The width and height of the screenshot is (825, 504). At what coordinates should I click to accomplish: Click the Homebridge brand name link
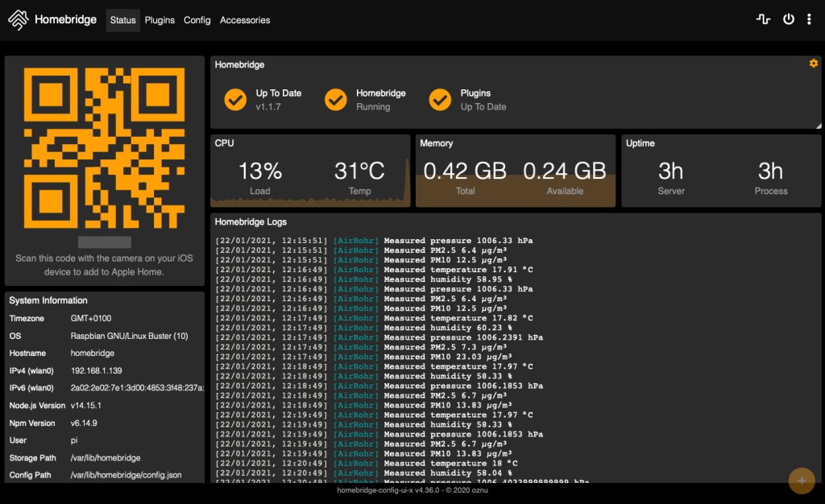(x=65, y=20)
